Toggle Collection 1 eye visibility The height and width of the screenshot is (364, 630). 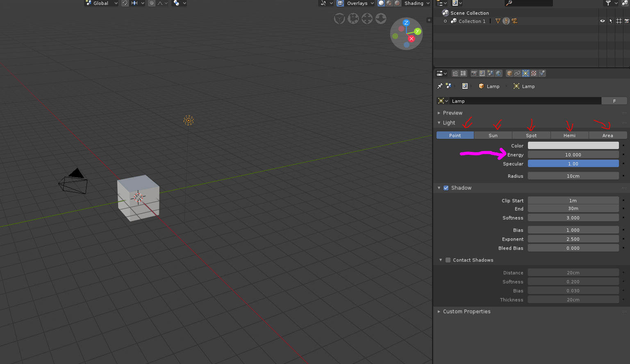[603, 21]
